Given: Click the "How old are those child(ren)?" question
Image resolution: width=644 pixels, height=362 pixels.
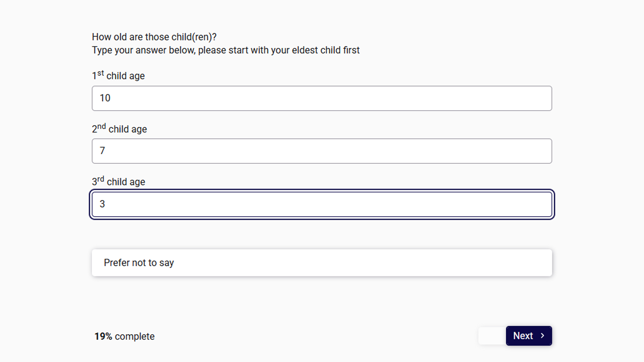Looking at the screenshot, I should [154, 37].
